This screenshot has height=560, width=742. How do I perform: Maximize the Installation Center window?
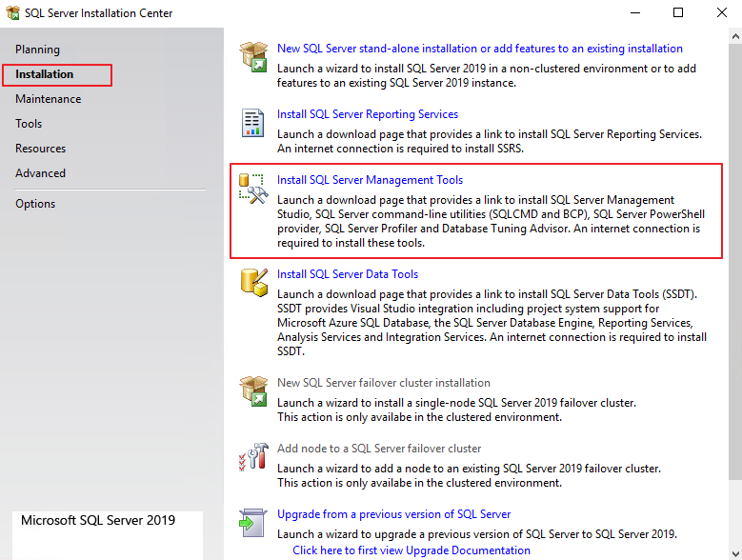click(678, 12)
